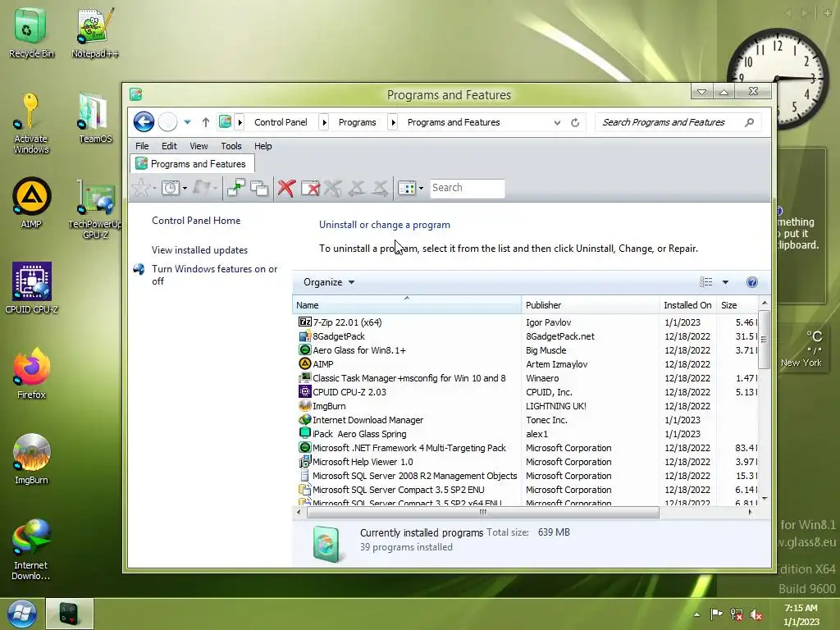Select 7-Zip 22.01 (x64) in the list

347,322
